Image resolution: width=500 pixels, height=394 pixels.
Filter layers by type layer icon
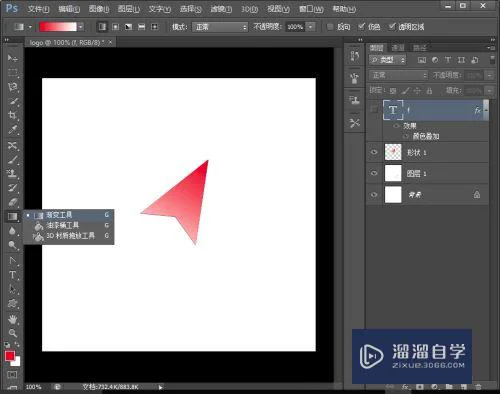pos(448,60)
